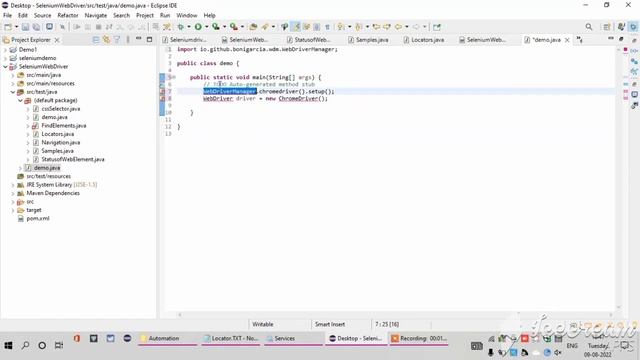Image resolution: width=640 pixels, height=360 pixels.
Task: Click the Pin Editor toolbar icon
Action: (x=437, y=27)
